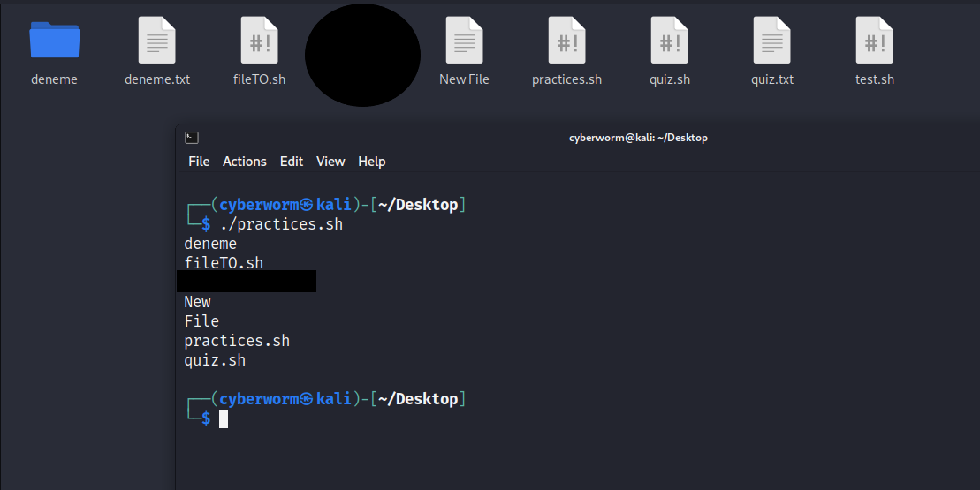Open the Edit menu
The height and width of the screenshot is (490, 980).
pos(292,162)
